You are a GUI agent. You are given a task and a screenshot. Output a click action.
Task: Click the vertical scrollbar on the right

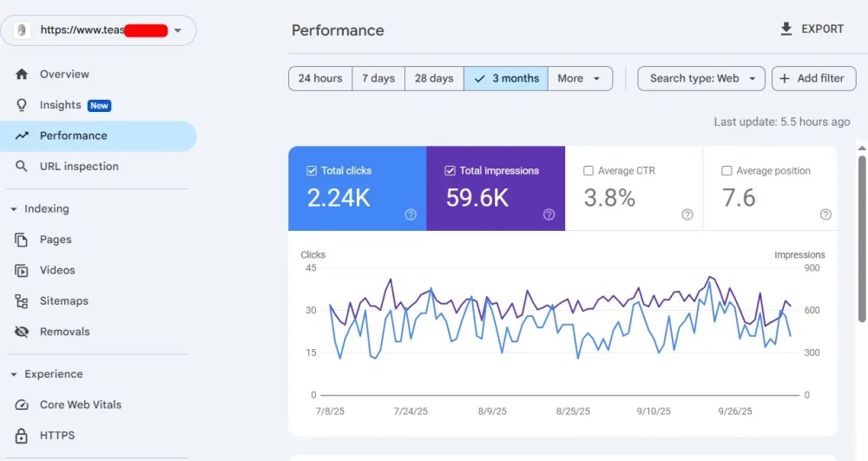click(x=862, y=260)
